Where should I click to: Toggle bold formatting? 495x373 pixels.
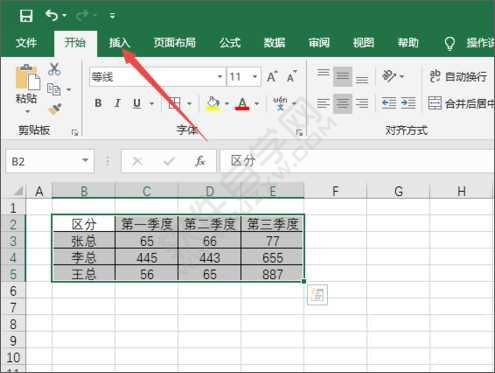click(x=98, y=103)
